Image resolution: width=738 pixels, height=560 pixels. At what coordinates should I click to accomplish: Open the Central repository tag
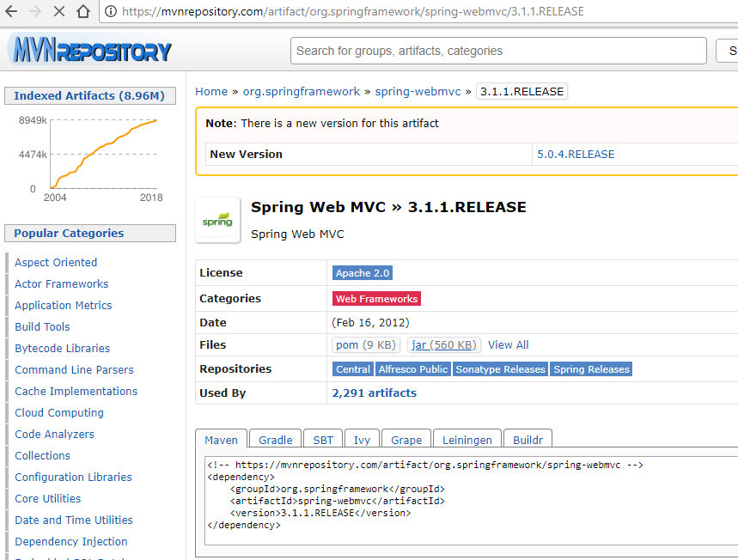[x=353, y=369]
